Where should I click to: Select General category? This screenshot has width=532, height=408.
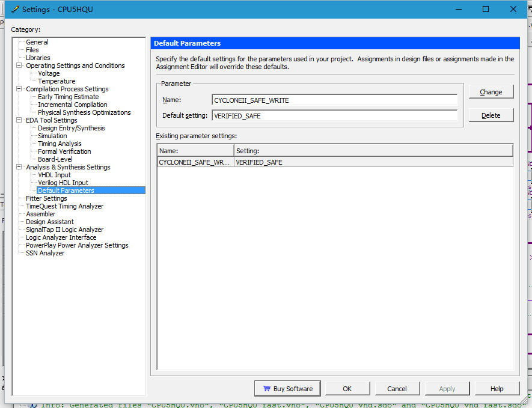[37, 42]
